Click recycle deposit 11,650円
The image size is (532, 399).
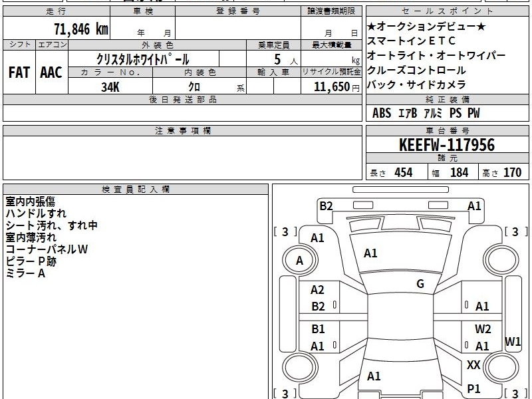tap(336, 87)
